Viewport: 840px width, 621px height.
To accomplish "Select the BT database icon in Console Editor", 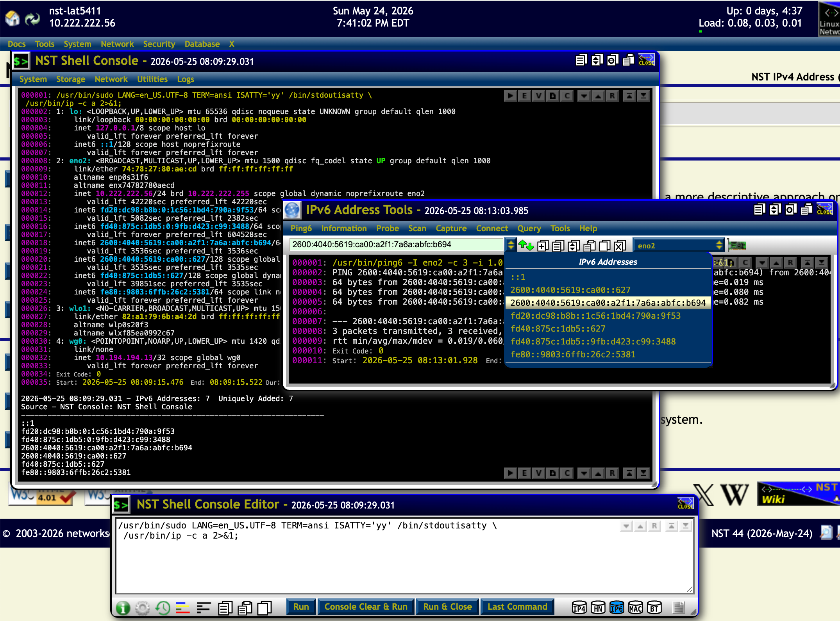I will [x=654, y=607].
